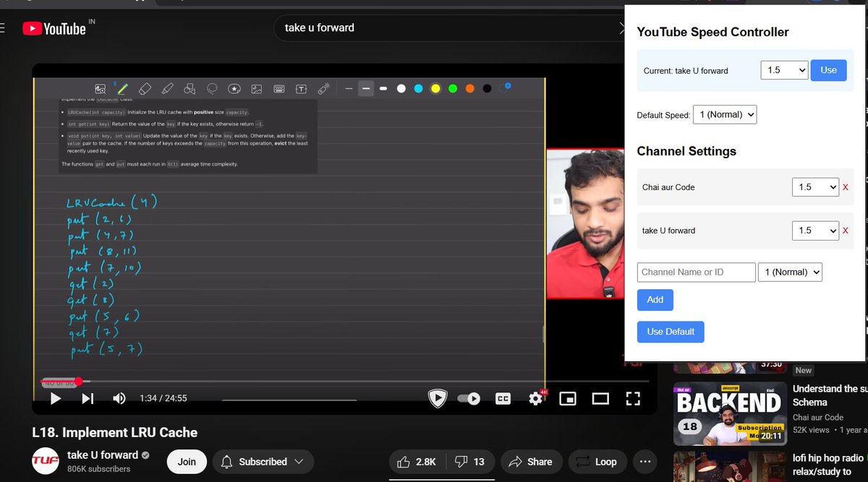Click the YouTube logo to go home
868x482 pixels.
(x=54, y=28)
